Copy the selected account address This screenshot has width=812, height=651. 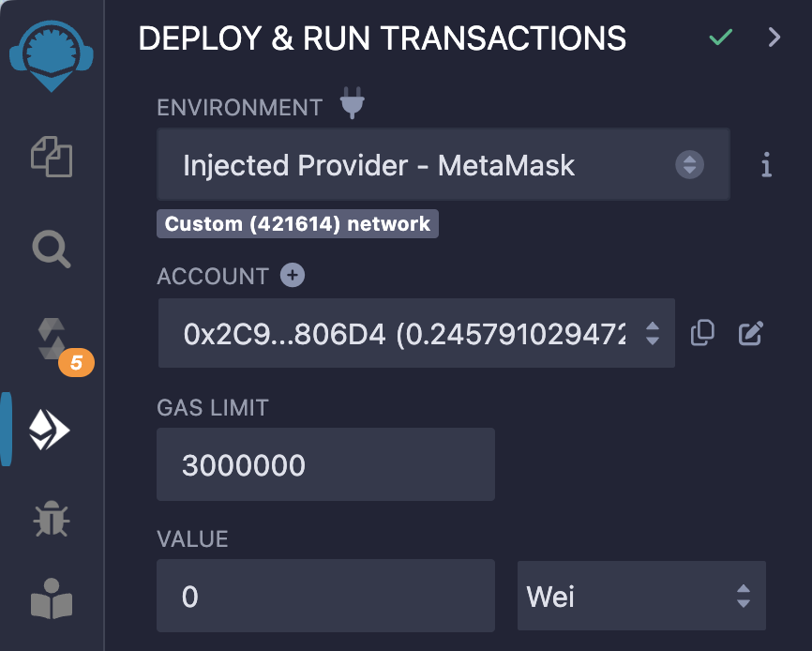point(702,333)
